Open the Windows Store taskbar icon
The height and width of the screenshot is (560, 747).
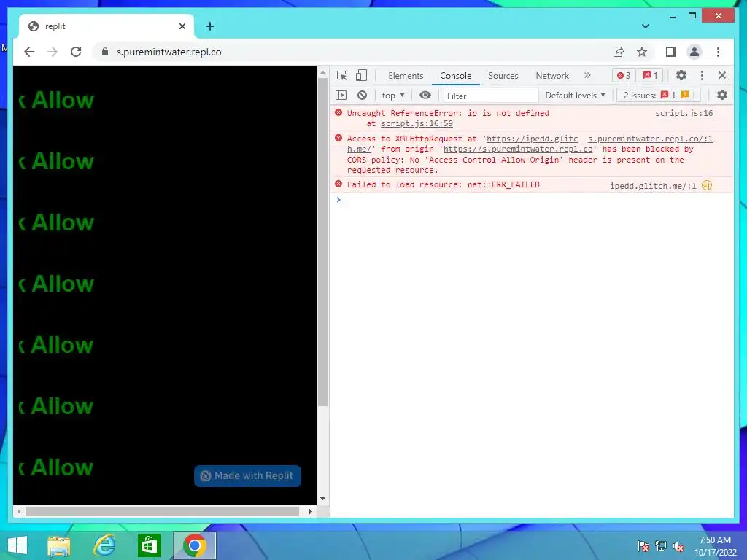click(x=149, y=545)
